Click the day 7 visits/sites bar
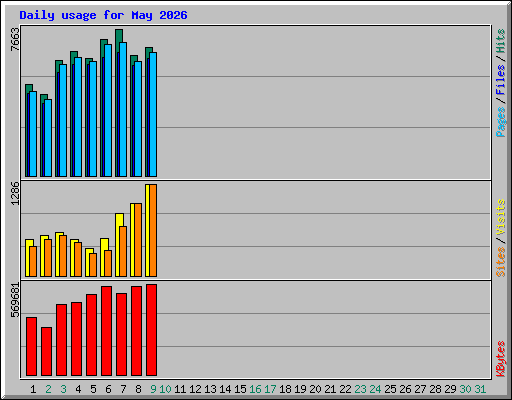512x400 pixels. tap(121, 245)
